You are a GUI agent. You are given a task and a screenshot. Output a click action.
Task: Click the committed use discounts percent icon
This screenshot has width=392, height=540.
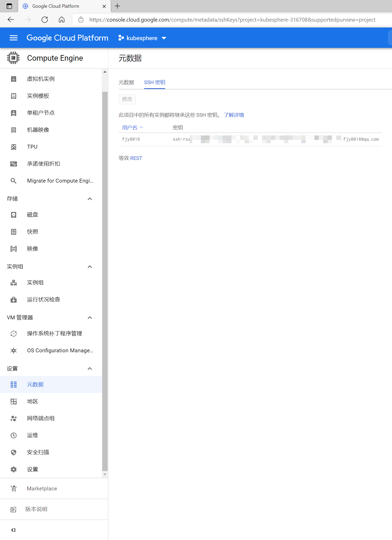pyautogui.click(x=14, y=164)
